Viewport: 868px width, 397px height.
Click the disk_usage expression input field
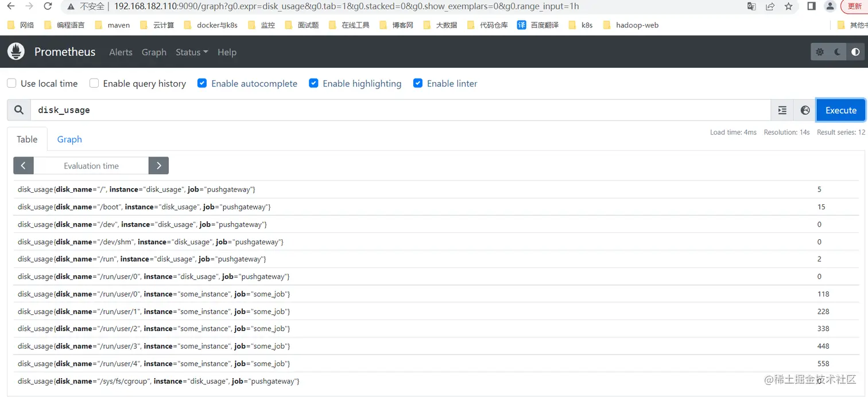(401, 110)
